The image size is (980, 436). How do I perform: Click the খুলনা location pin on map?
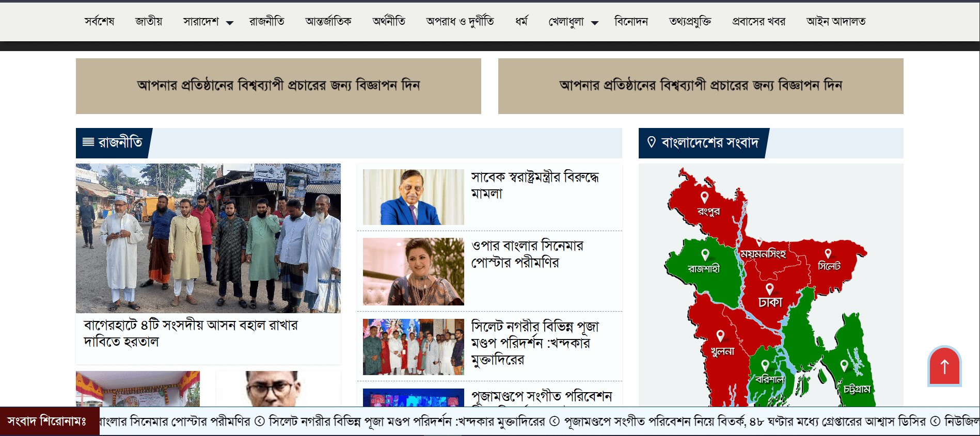click(720, 336)
